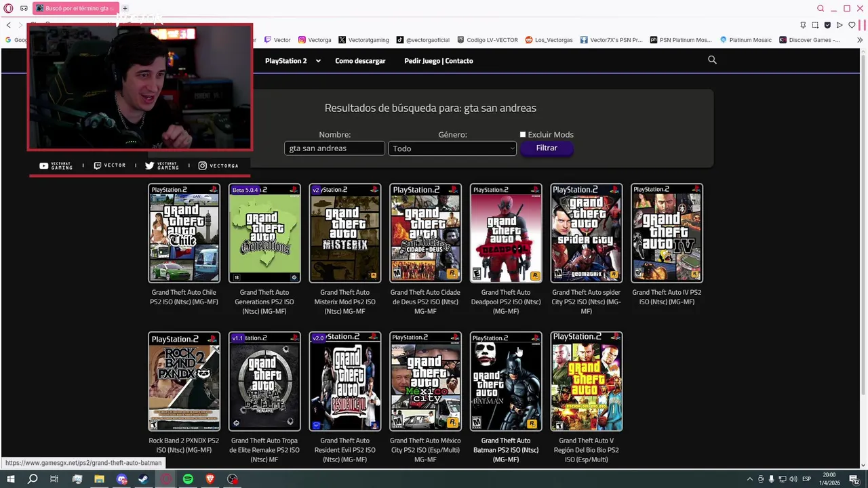Open the PSN Platinum Mos... bookmark
Viewport: 868px width, 488px height.
coord(681,40)
